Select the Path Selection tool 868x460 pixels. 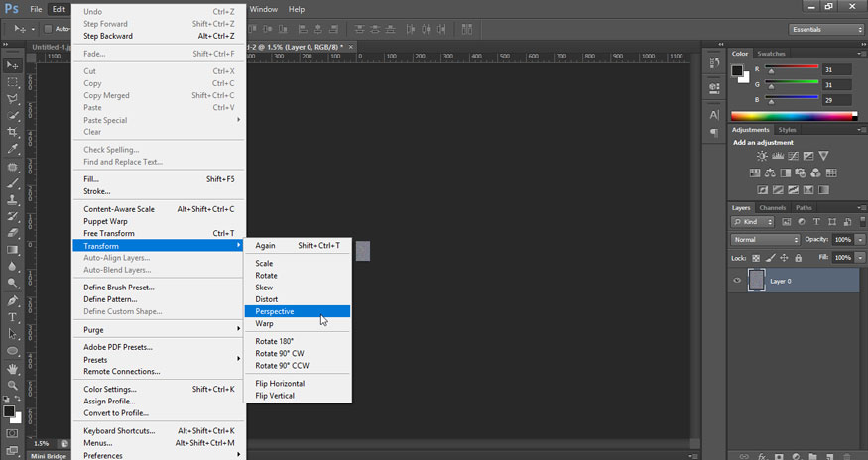[12, 334]
